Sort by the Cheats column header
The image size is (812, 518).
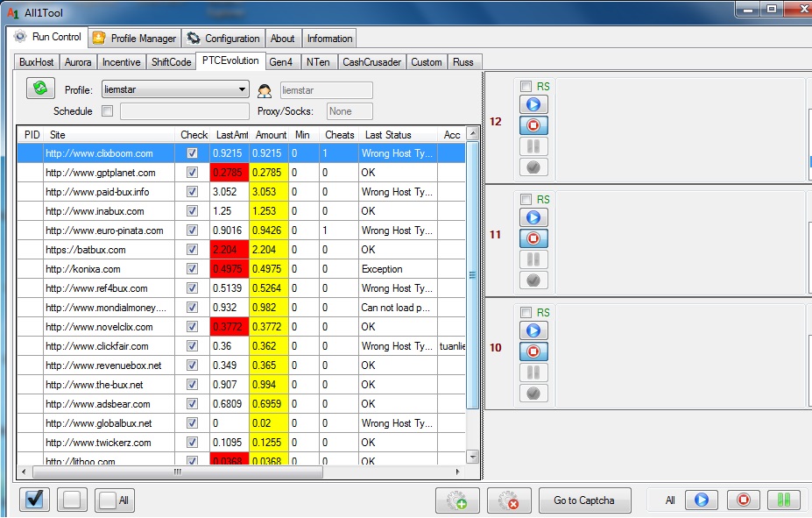tap(339, 135)
